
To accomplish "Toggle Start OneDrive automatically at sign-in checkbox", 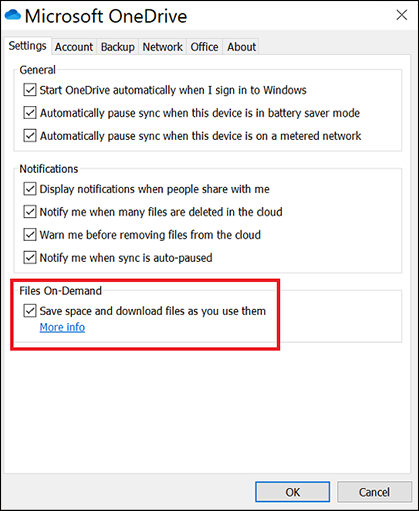I will 30,90.
